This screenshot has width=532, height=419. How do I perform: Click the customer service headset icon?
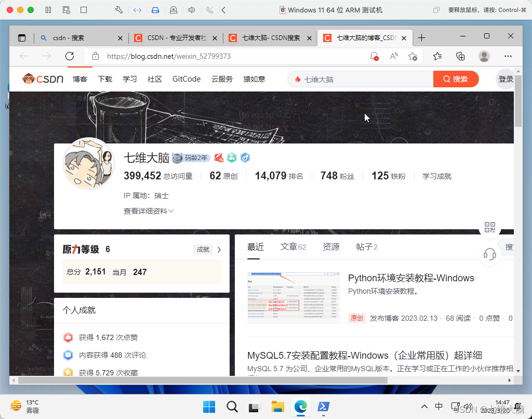pos(489,254)
